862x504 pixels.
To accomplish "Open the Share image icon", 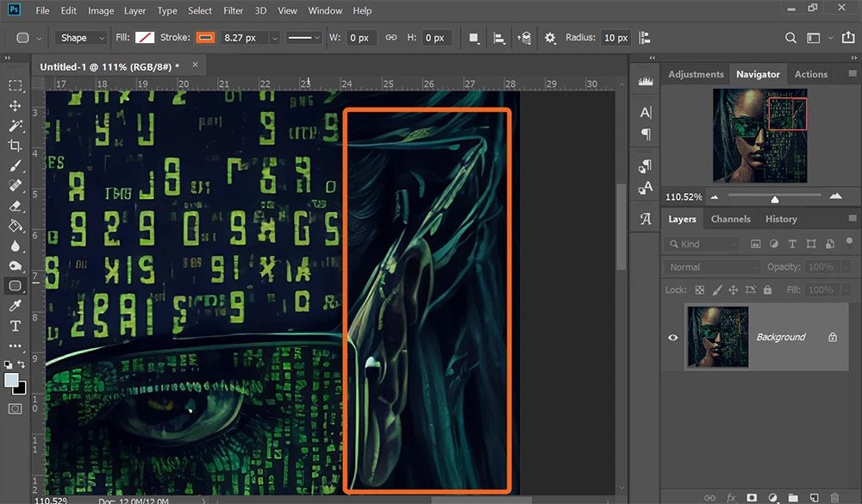I will pos(848,37).
